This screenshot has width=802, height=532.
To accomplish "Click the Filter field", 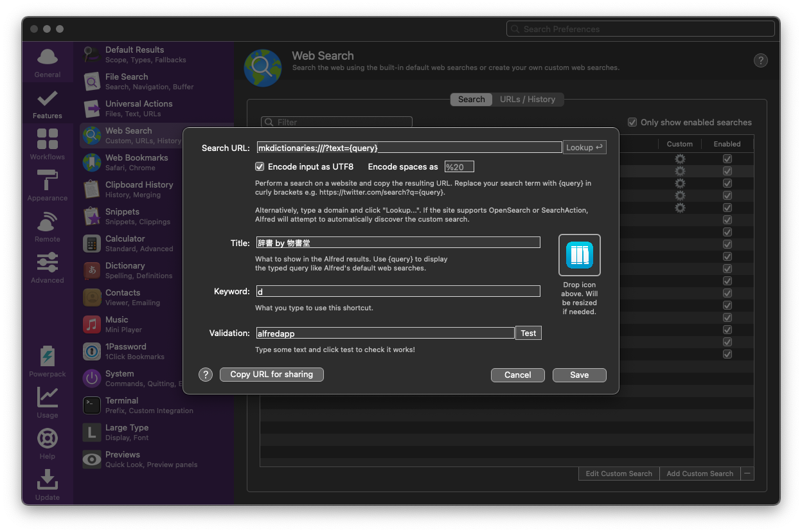I will [337, 122].
